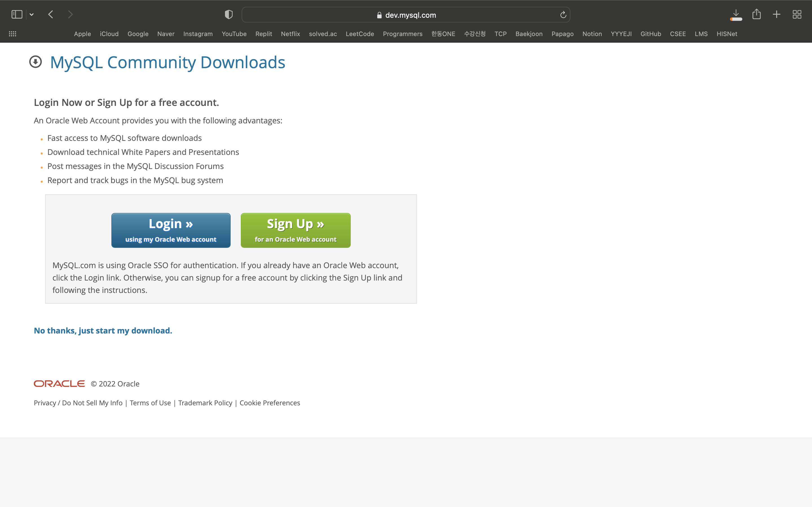Toggle the Safari sidebar icon

click(17, 14)
